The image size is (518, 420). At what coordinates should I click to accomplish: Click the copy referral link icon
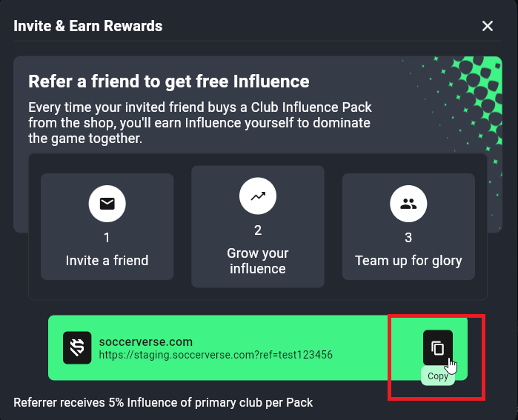[x=438, y=347]
